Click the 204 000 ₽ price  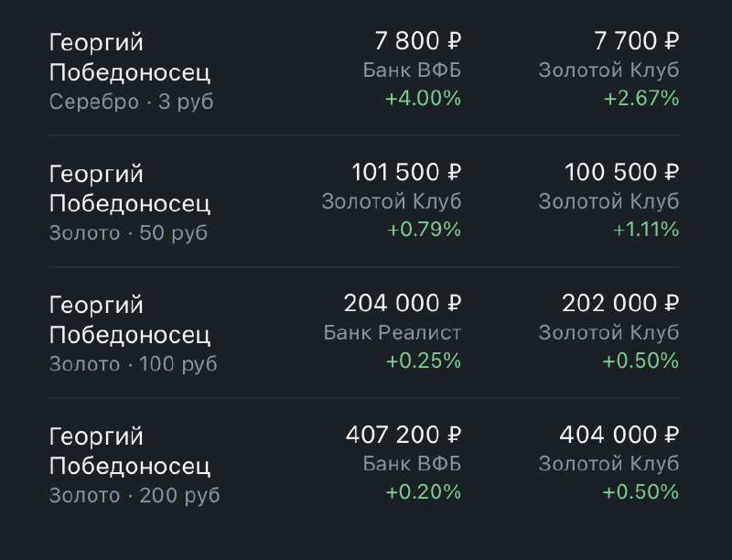403,303
